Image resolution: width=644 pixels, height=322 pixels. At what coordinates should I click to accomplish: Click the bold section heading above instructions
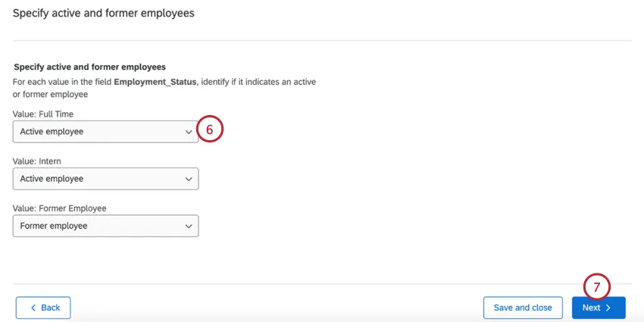(89, 67)
